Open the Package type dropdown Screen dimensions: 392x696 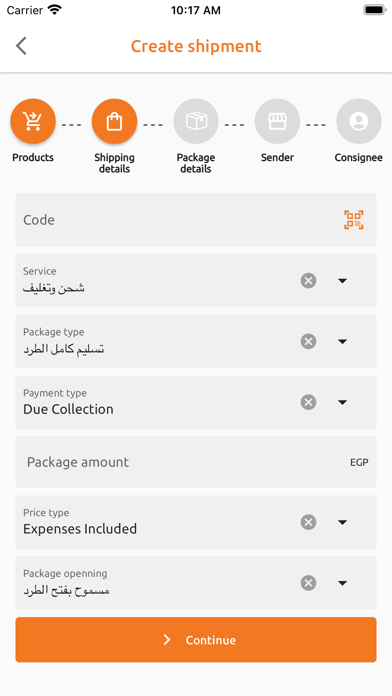point(342,341)
